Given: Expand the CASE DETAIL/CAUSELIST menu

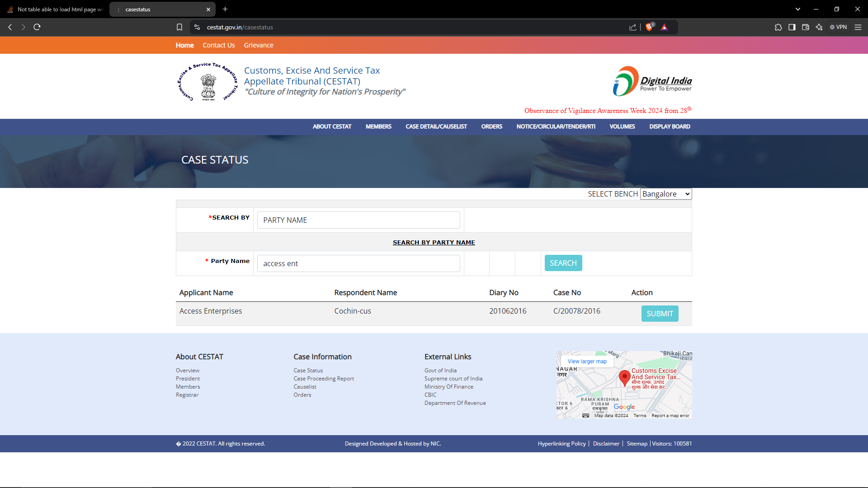Looking at the screenshot, I should (x=436, y=127).
